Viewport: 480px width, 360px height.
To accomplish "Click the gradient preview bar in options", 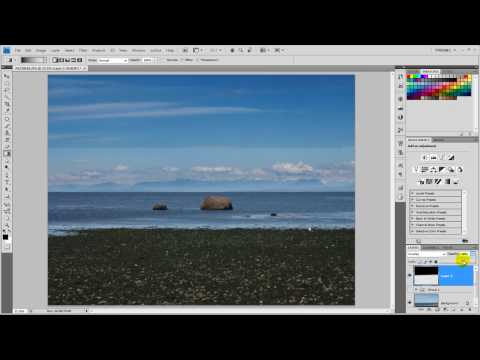I will click(x=32, y=60).
